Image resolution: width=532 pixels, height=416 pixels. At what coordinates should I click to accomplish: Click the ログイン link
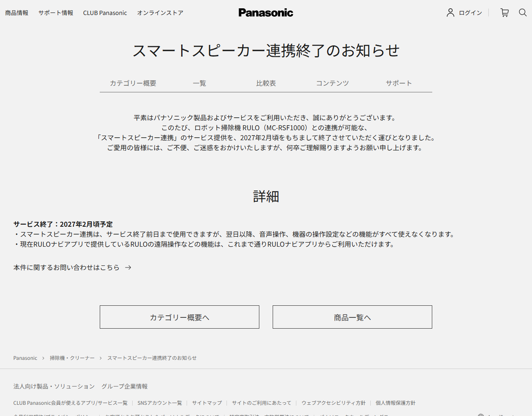(470, 13)
